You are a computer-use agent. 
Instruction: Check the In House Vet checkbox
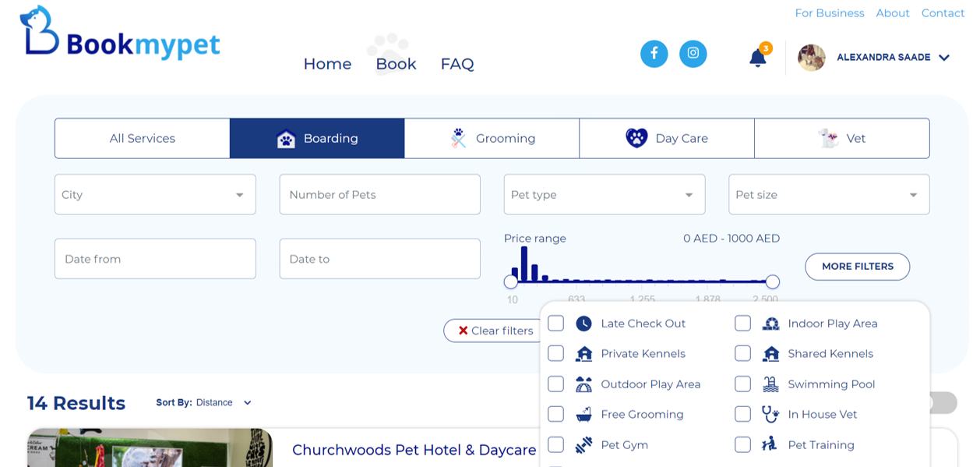tap(742, 414)
